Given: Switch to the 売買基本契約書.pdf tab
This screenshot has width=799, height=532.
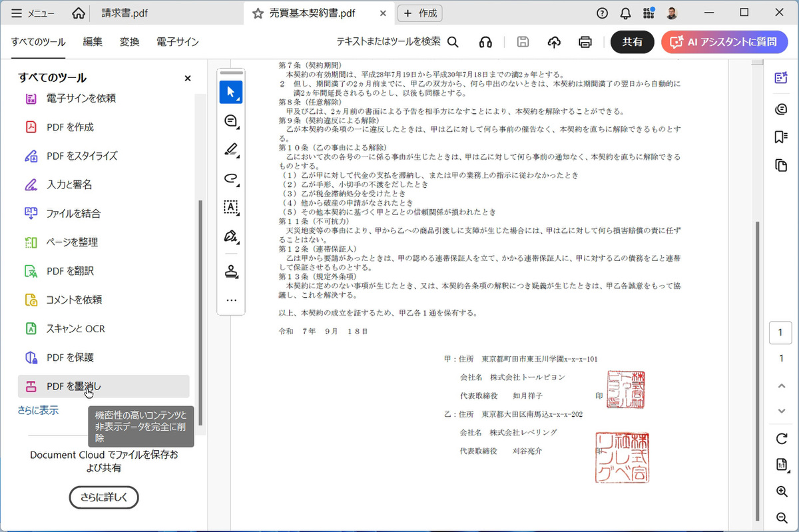Looking at the screenshot, I should (312, 13).
